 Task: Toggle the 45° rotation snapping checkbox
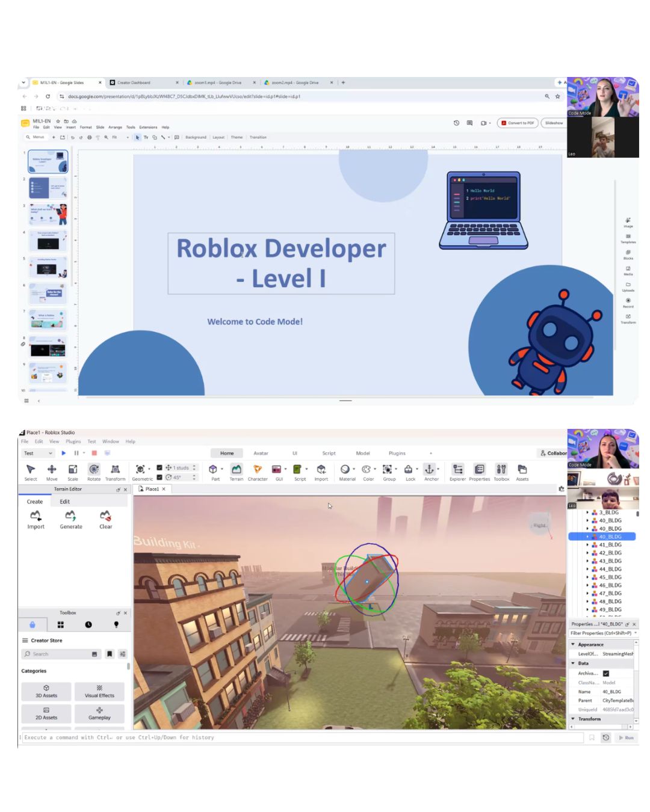[x=159, y=477]
